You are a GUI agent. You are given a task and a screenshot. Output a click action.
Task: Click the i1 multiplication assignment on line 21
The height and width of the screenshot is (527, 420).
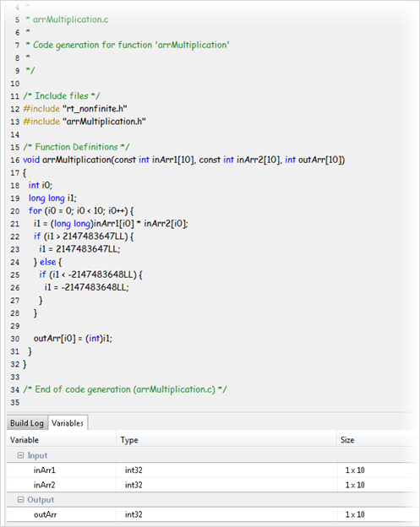pos(111,224)
